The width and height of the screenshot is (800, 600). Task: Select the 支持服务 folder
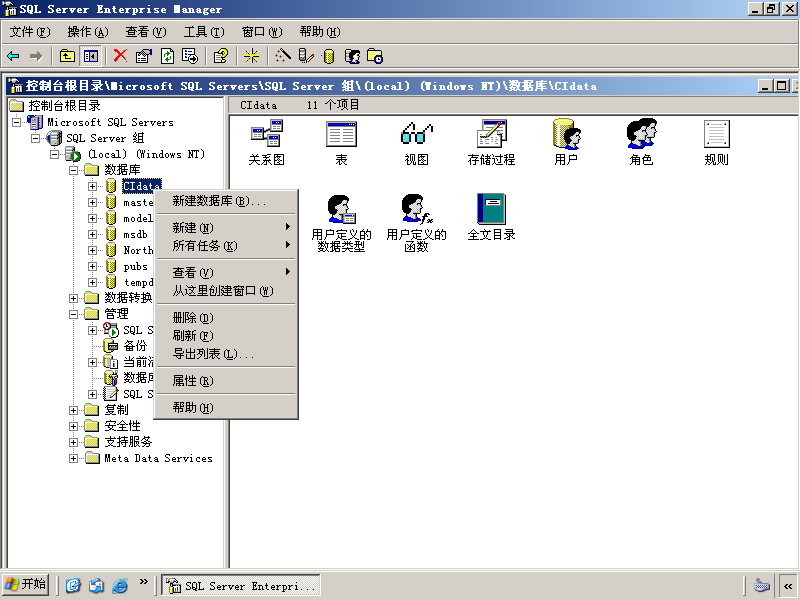point(128,442)
